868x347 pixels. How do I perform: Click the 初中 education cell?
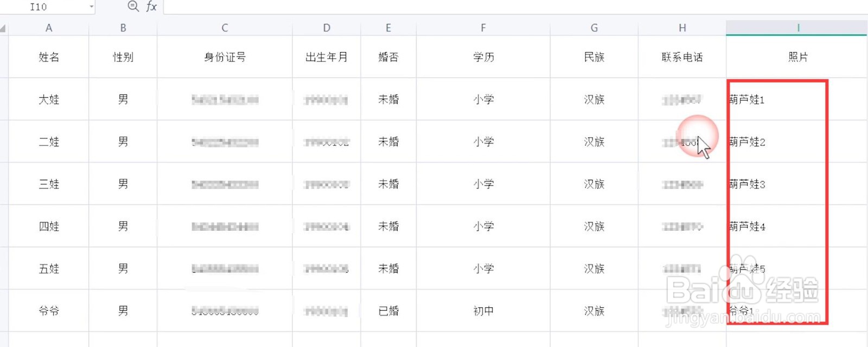(483, 311)
